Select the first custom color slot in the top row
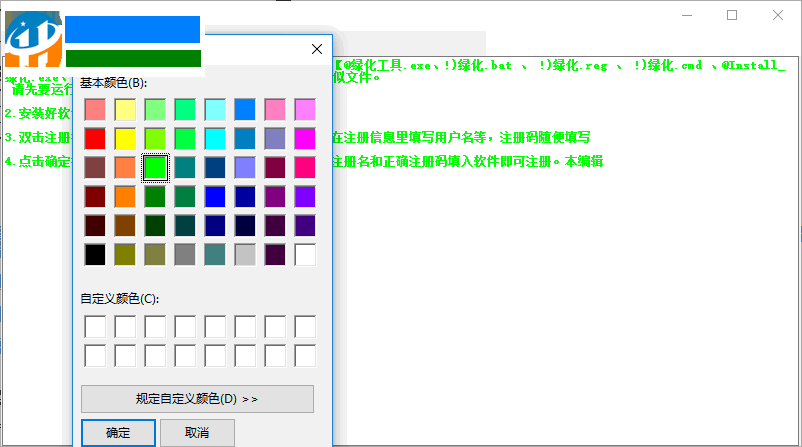Screen dimensions: 802x447 [95, 327]
